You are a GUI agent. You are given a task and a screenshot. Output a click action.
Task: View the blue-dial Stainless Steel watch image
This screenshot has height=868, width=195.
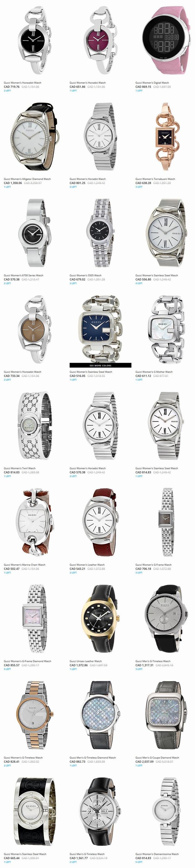(x=100, y=329)
